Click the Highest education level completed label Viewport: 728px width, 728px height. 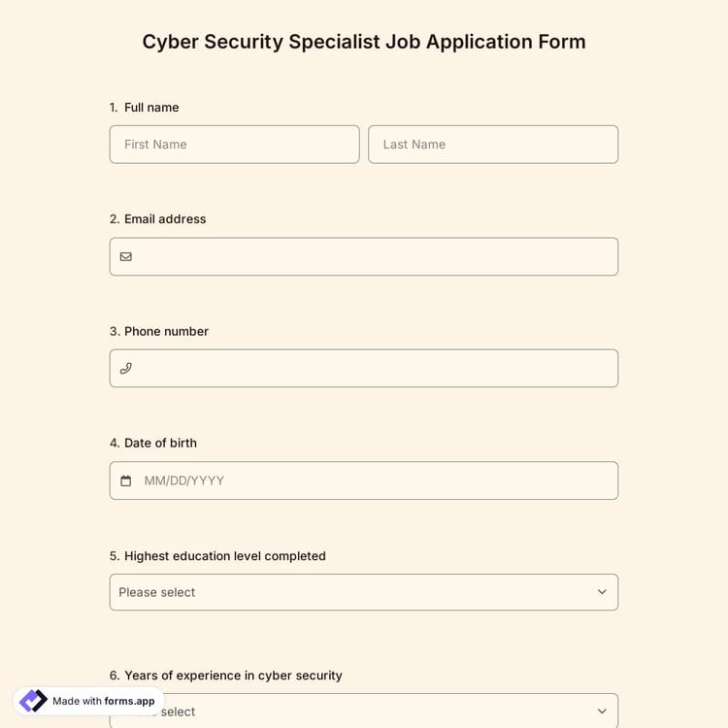(x=224, y=556)
